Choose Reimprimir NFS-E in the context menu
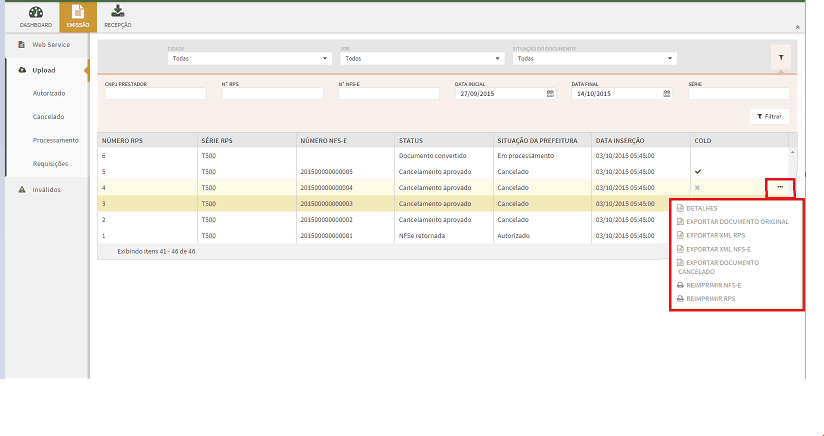 tap(713, 285)
